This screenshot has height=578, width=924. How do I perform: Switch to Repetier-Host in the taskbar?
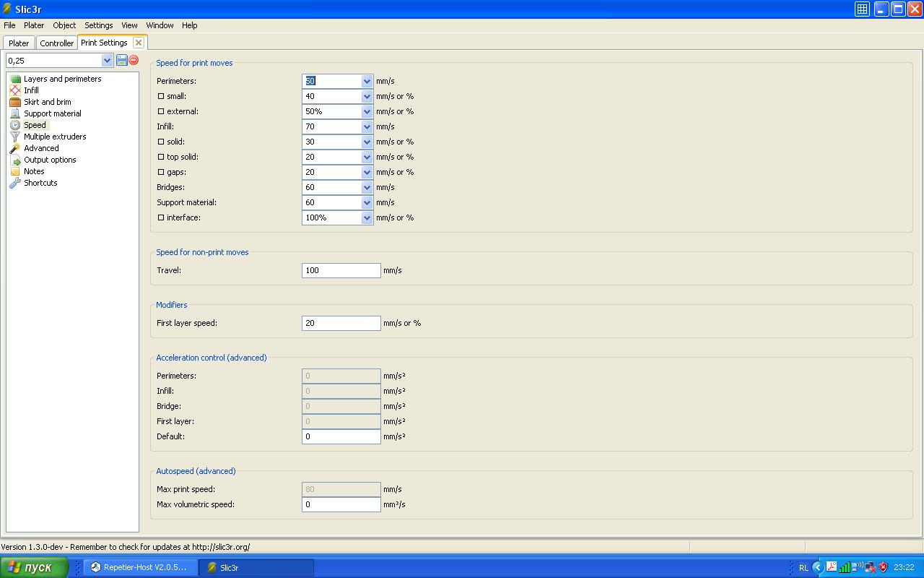tap(139, 567)
